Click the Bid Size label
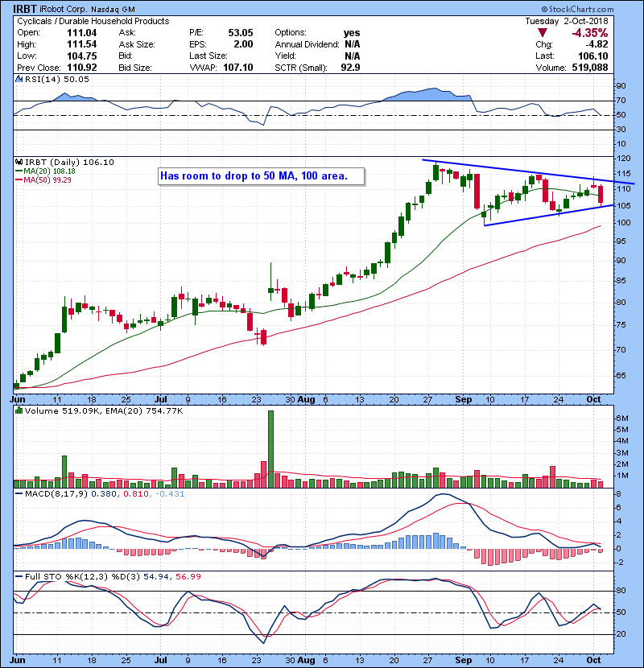The height and width of the screenshot is (668, 644). click(135, 68)
